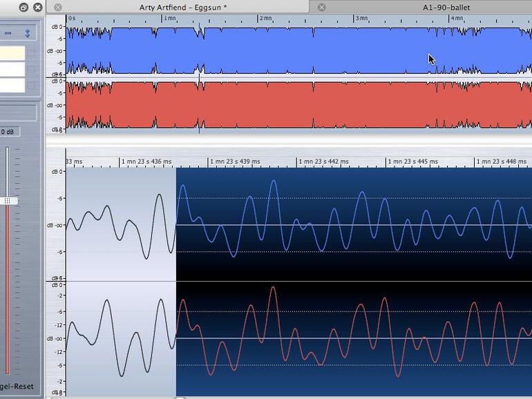This screenshot has width=532, height=399.
Task: Click the 0 s mark on overview ruler
Action: tap(72, 19)
